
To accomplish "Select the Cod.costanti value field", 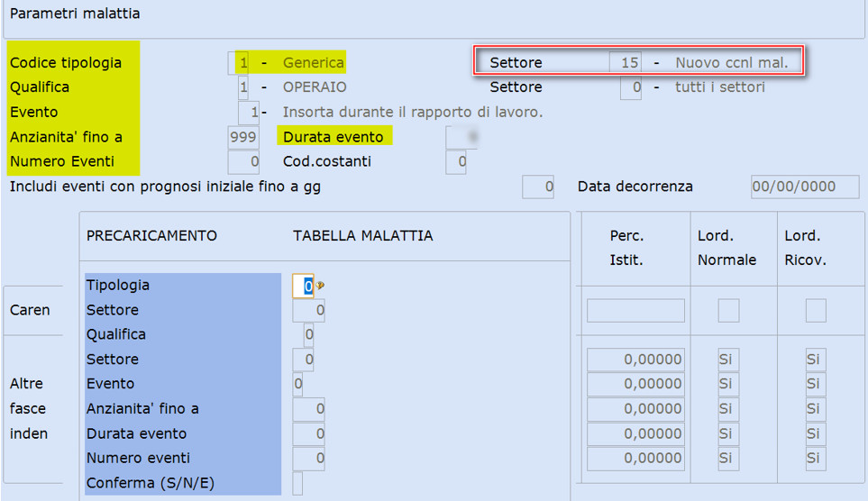I will click(x=456, y=162).
